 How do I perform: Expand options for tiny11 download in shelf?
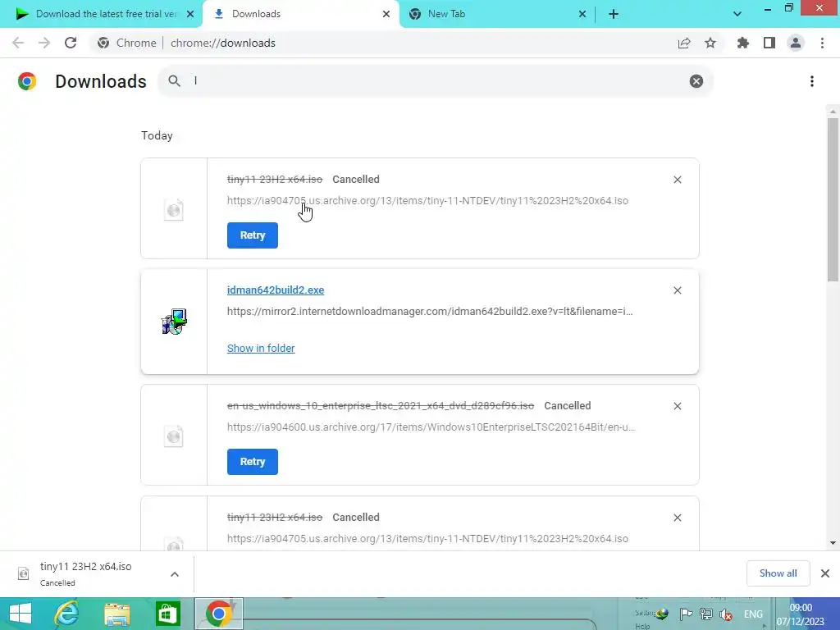pos(175,574)
